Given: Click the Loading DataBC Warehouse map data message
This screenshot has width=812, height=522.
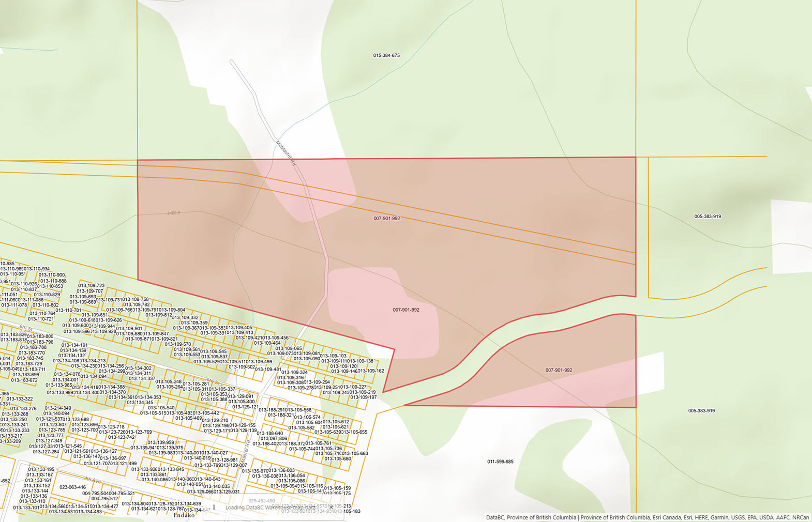Looking at the screenshot, I should pyautogui.click(x=270, y=508).
